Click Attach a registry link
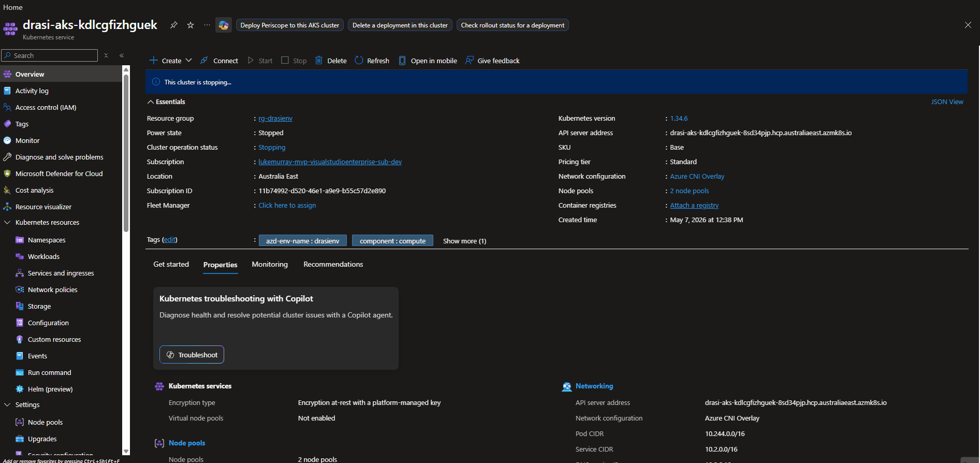Screen dimensions: 980x463 pos(694,206)
